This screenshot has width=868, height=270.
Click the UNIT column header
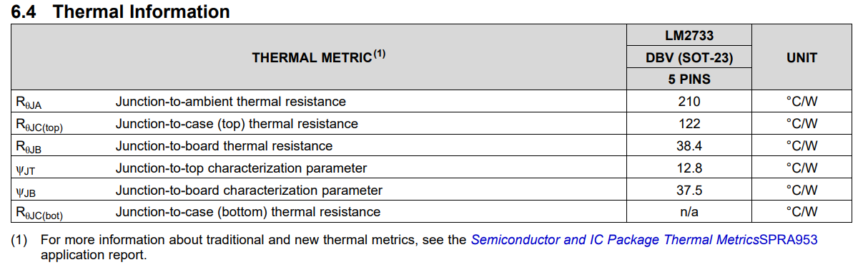[802, 58]
